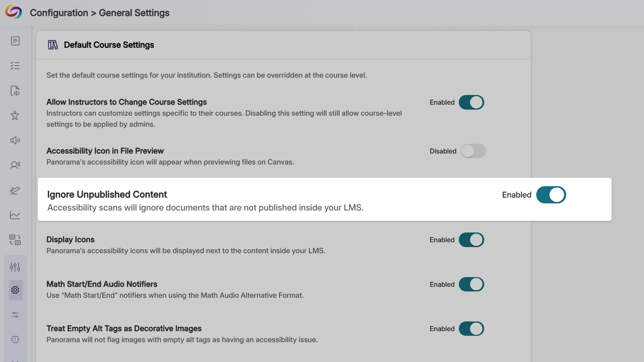The height and width of the screenshot is (362, 644).
Task: Click the airplane departure sidebar icon
Action: (x=15, y=190)
